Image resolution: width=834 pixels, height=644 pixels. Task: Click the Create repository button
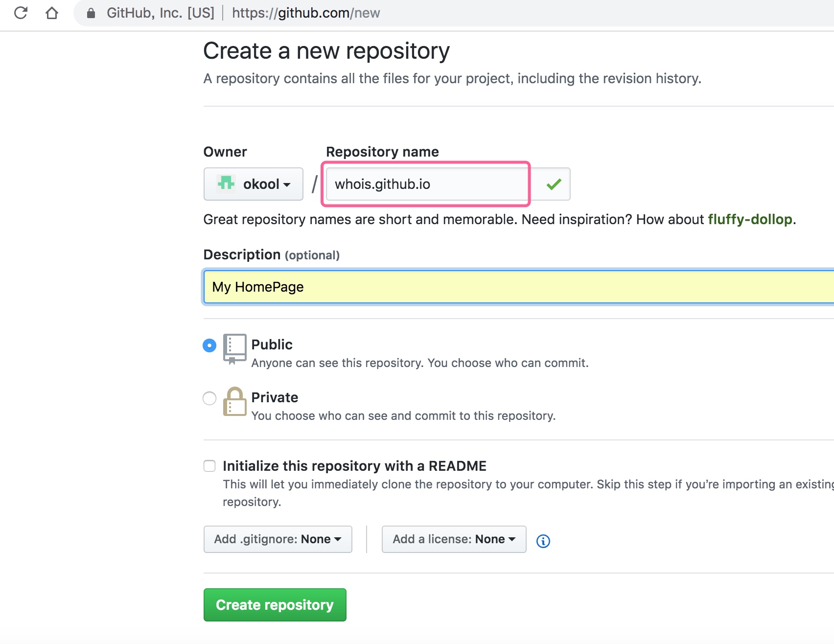(x=275, y=605)
